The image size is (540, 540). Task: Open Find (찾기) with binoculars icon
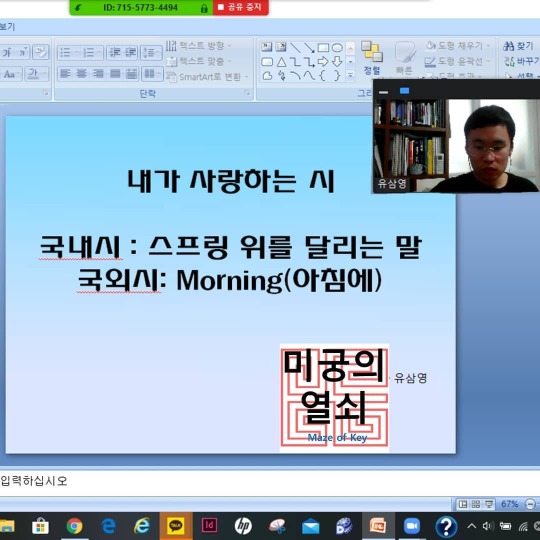pos(518,46)
